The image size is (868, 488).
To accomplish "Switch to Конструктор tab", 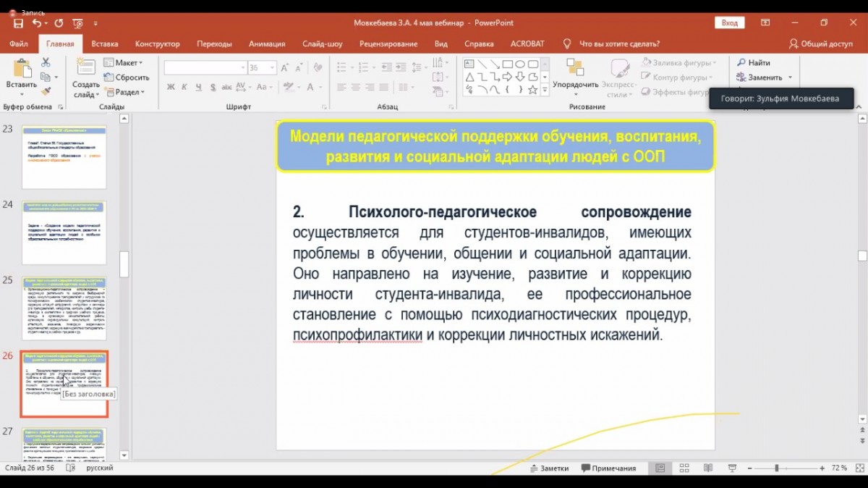I will pos(158,43).
